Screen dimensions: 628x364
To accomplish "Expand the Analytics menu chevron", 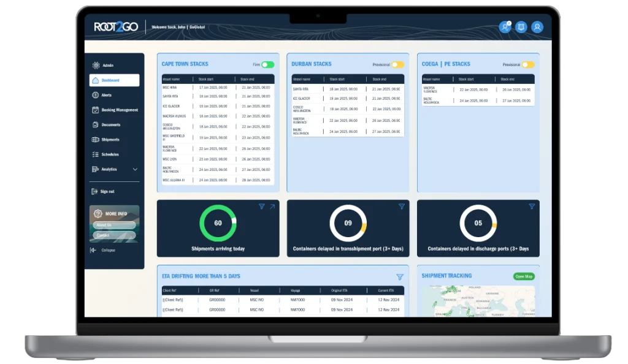I will (135, 169).
